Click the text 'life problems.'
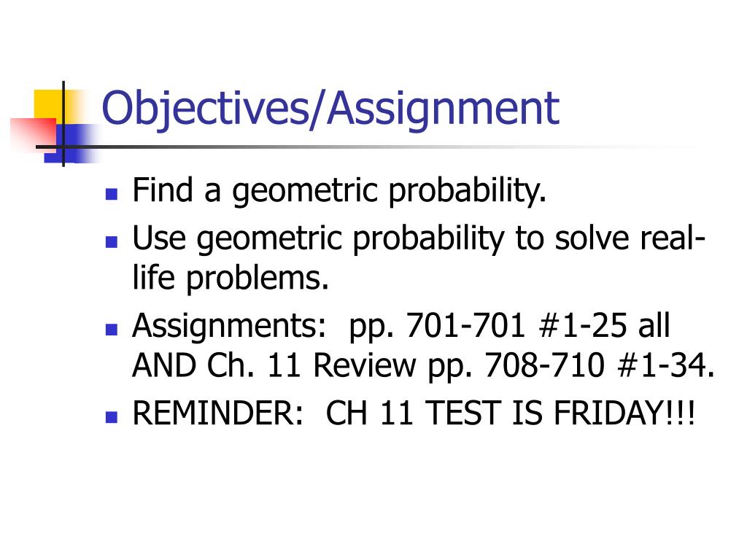 coord(231,279)
